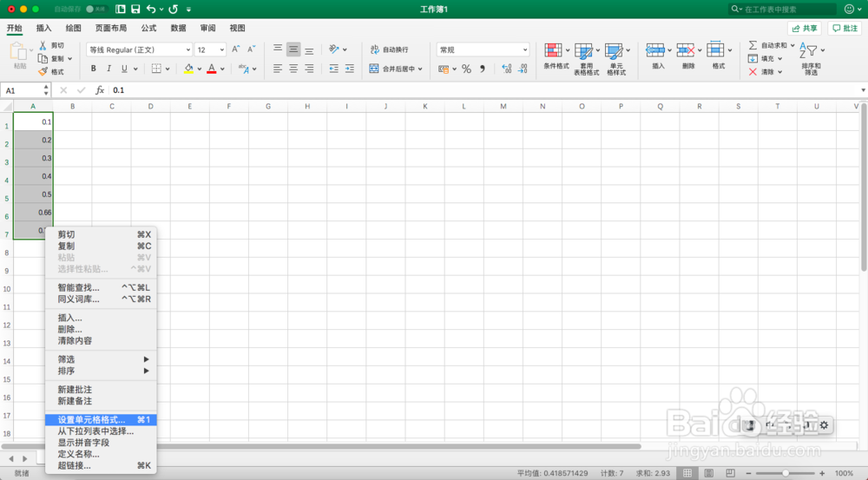868x480 pixels.
Task: Choose Cut (剪切) in context menu
Action: click(x=101, y=234)
